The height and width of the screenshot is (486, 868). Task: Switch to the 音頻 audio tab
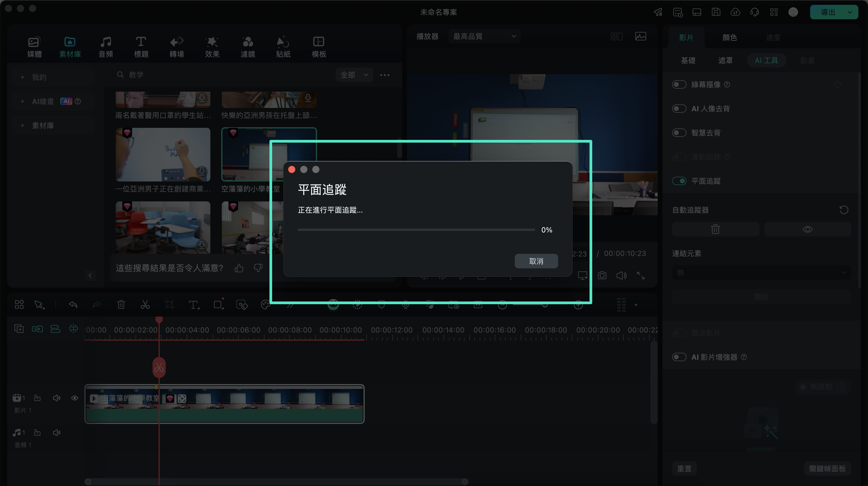pyautogui.click(x=105, y=47)
